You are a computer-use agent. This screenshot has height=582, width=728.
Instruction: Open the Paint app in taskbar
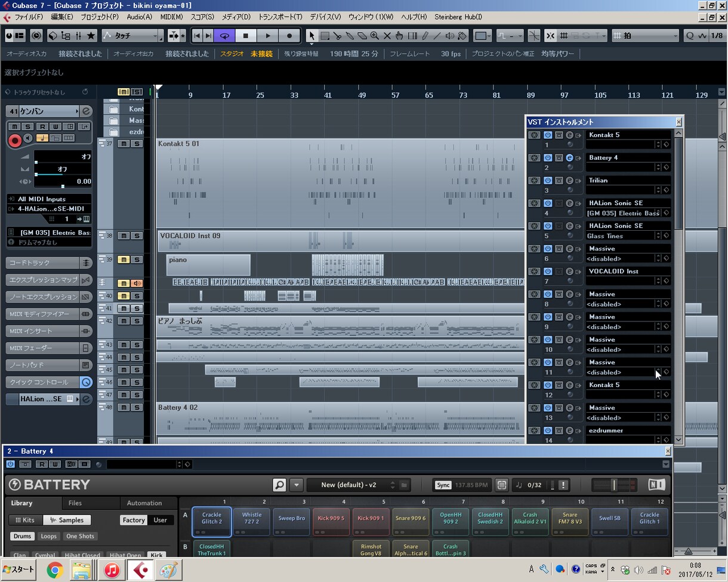pyautogui.click(x=168, y=570)
